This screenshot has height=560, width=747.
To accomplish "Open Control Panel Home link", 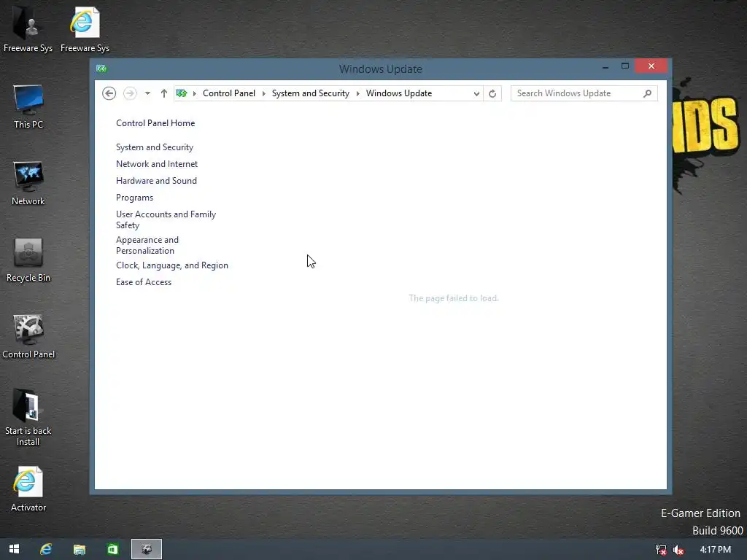I will [155, 122].
